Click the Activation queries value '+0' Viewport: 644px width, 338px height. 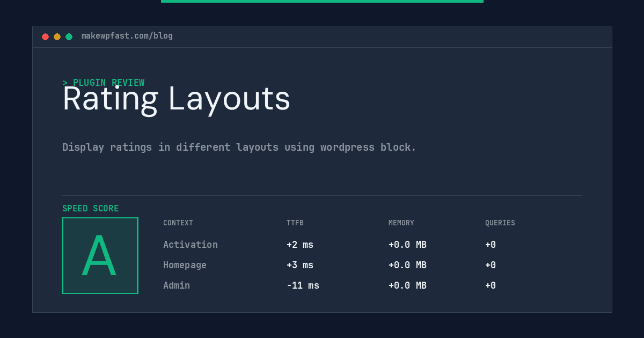tap(491, 245)
